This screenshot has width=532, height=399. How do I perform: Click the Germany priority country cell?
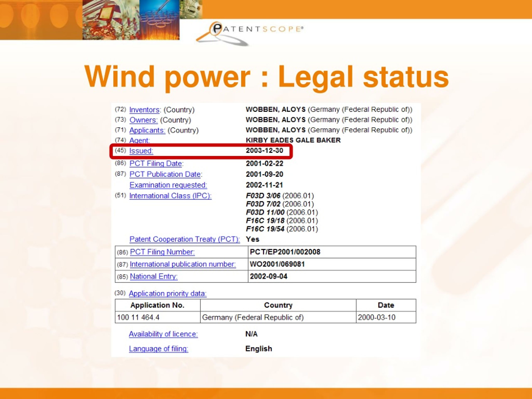(278, 318)
